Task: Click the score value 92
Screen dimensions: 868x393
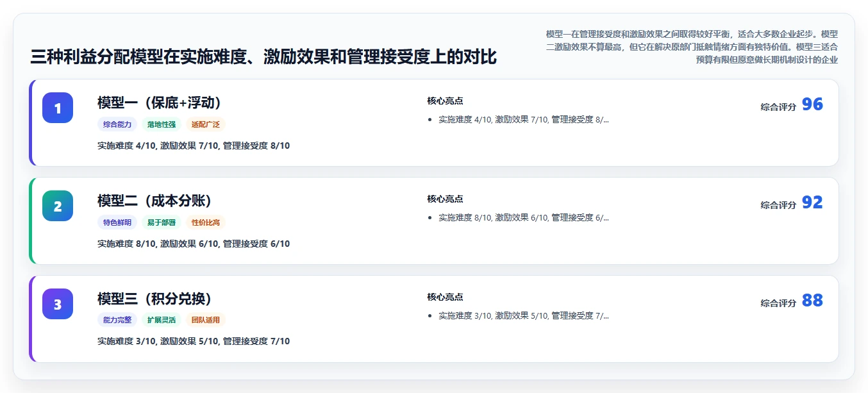Action: click(812, 203)
